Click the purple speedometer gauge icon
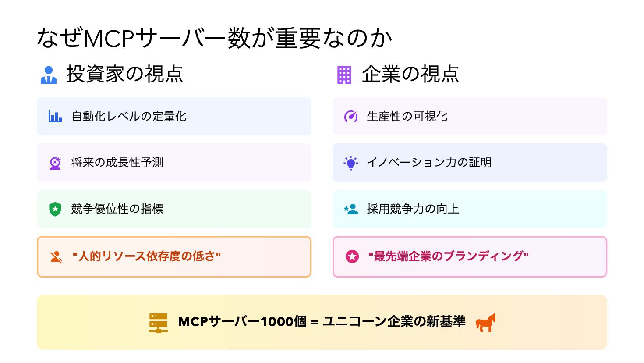Viewport: 644px width, 363px height. pyautogui.click(x=351, y=116)
